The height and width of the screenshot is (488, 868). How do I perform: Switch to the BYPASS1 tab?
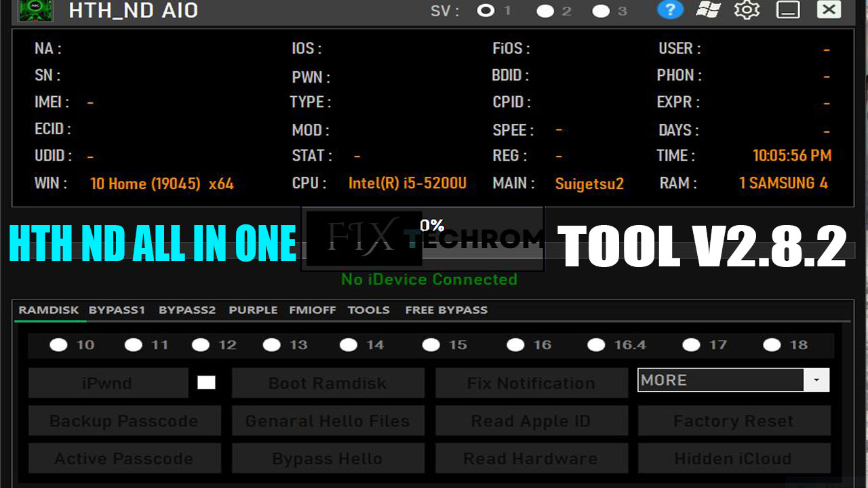pyautogui.click(x=117, y=310)
